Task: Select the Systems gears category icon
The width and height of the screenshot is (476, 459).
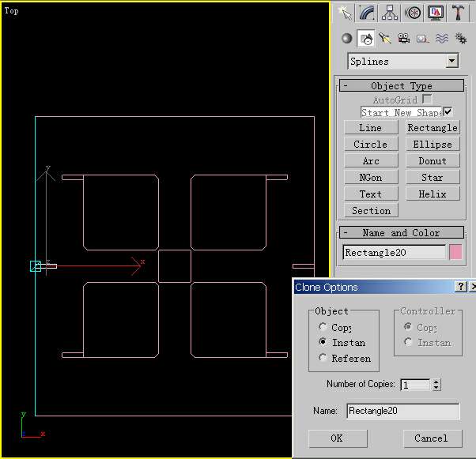Action: click(x=460, y=39)
